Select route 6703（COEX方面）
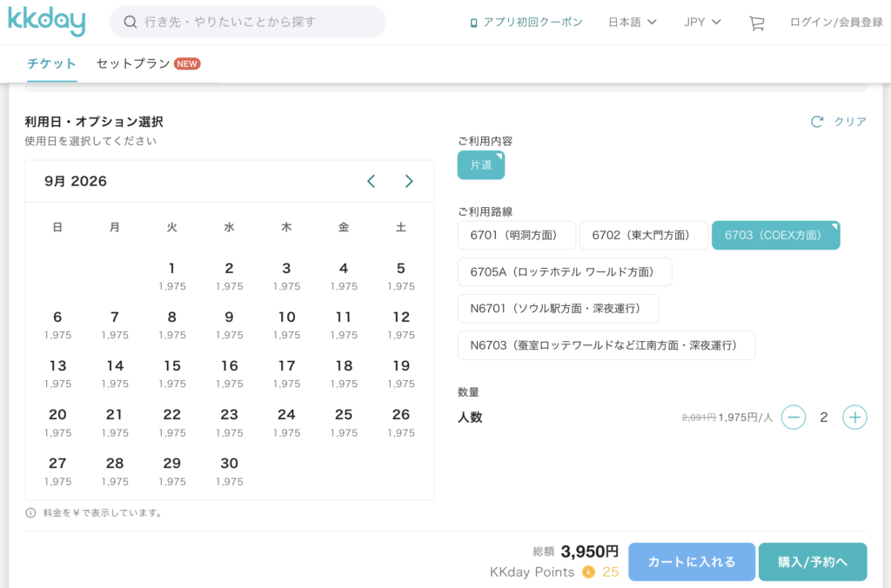The width and height of the screenshot is (891, 588). (775, 235)
